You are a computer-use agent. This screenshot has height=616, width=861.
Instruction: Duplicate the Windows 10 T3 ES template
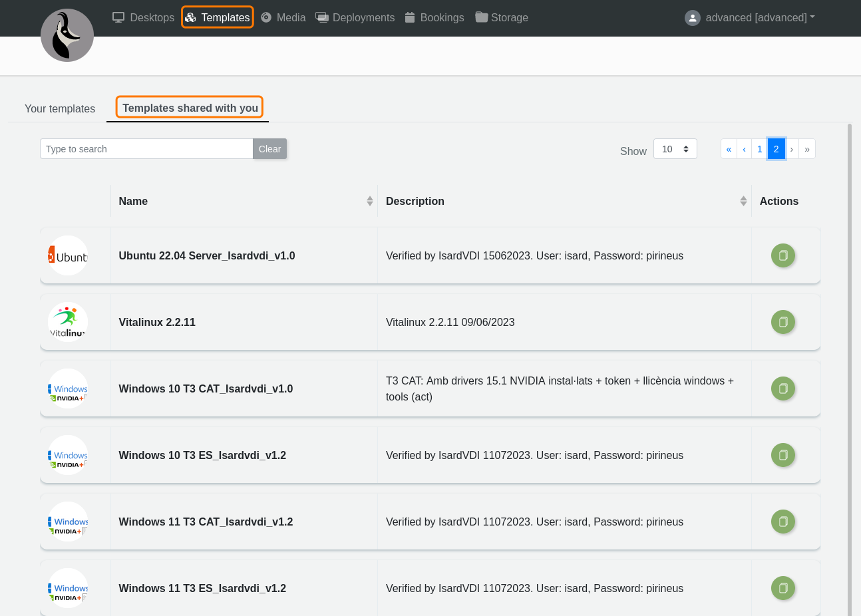[x=782, y=455]
